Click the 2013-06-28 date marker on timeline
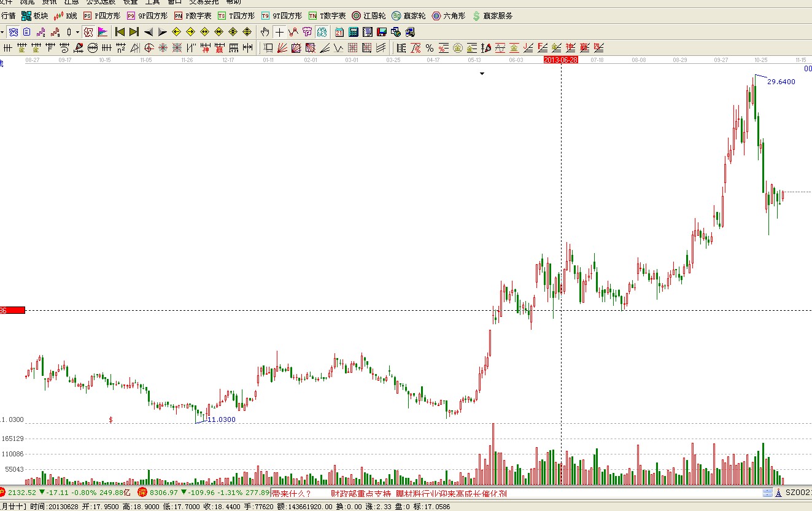The height and width of the screenshot is (511, 812). point(561,60)
